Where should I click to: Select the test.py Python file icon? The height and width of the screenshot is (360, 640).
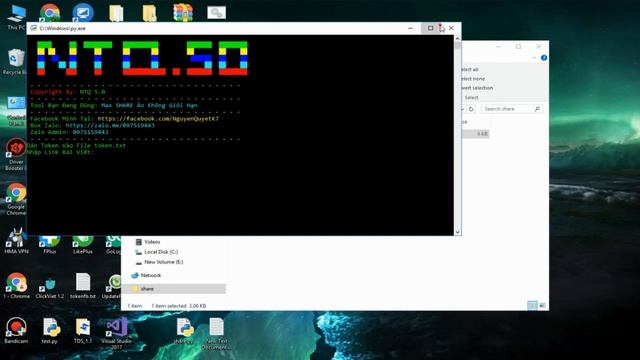pyautogui.click(x=50, y=330)
